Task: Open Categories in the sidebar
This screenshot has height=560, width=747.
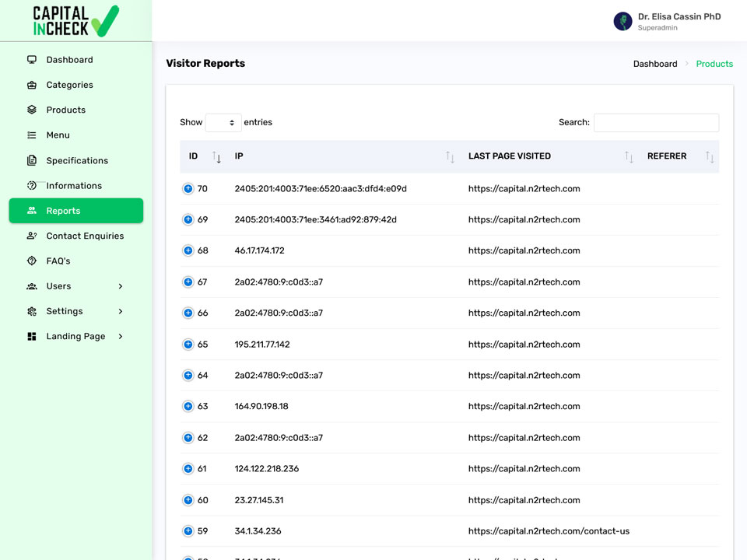Action: click(69, 85)
